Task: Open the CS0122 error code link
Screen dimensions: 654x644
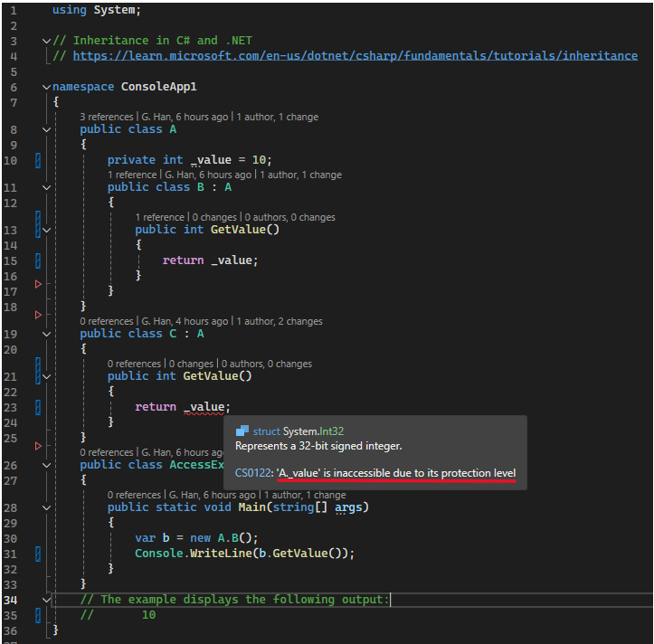Action: [252, 472]
